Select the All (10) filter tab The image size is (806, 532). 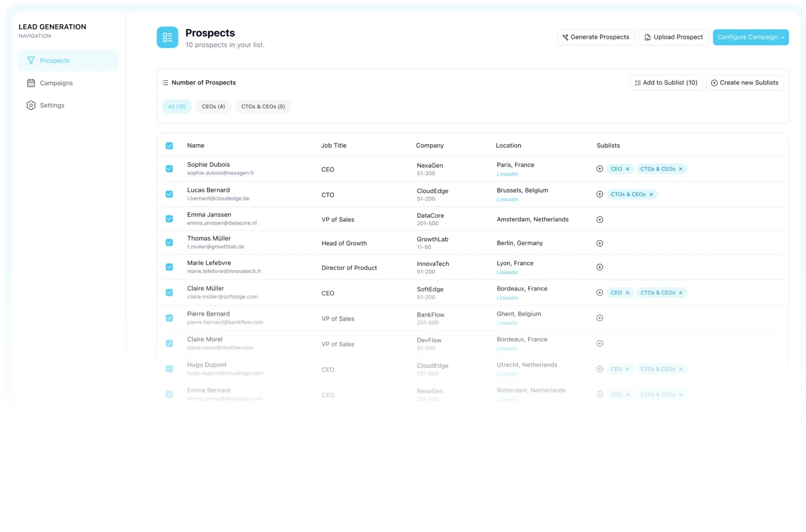[177, 107]
